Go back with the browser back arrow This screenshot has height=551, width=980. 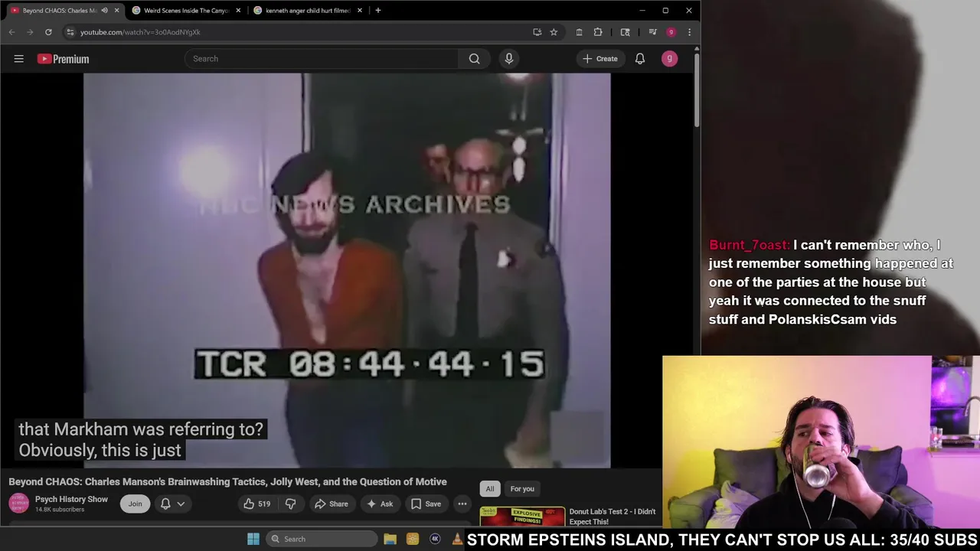11,32
